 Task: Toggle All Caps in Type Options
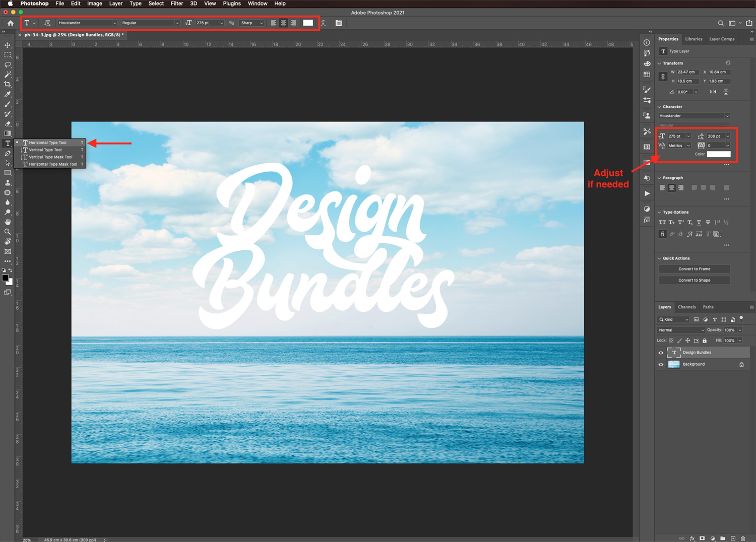coord(662,222)
